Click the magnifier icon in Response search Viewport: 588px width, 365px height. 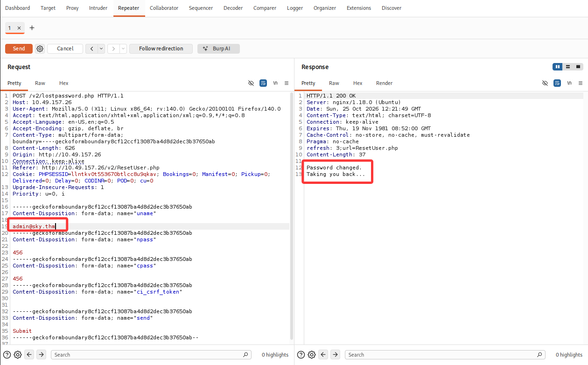(x=540, y=355)
